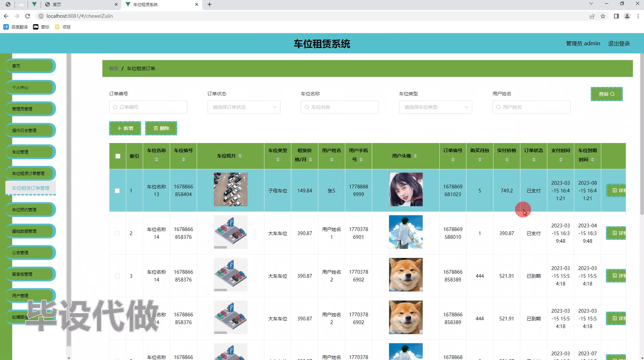
Task: Check row 1 checkbox for 张5
Action: click(x=117, y=191)
